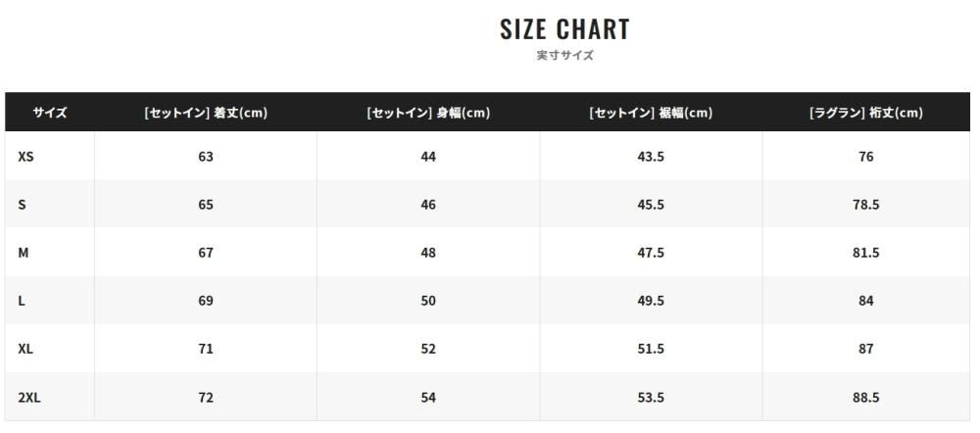Click the 2XL size row label
980x433 pixels.
coord(28,398)
